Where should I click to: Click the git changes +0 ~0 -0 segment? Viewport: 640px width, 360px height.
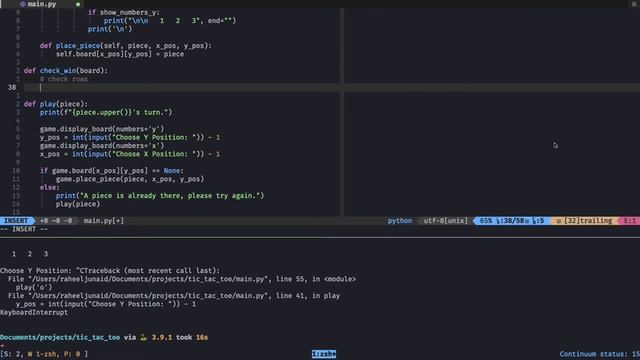tap(56, 221)
